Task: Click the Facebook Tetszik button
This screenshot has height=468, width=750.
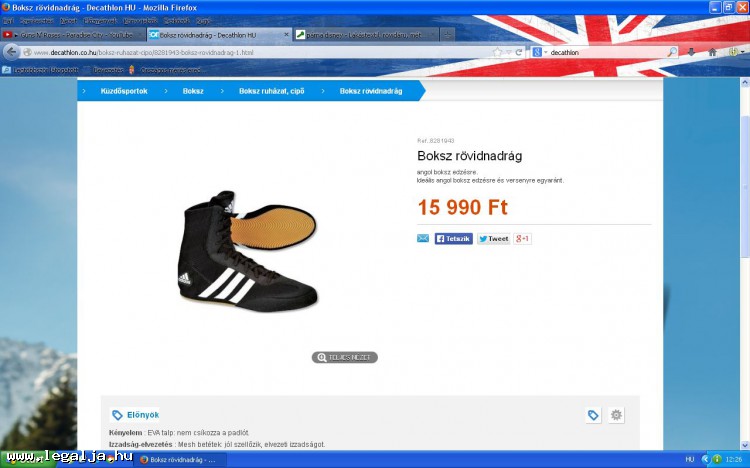Action: click(453, 238)
